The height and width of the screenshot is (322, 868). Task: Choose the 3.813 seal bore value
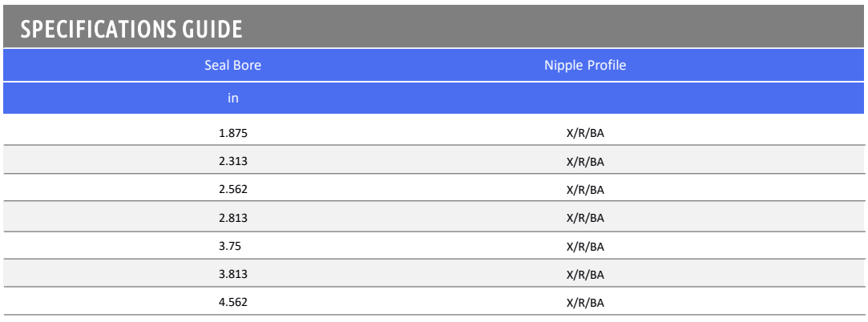233,275
